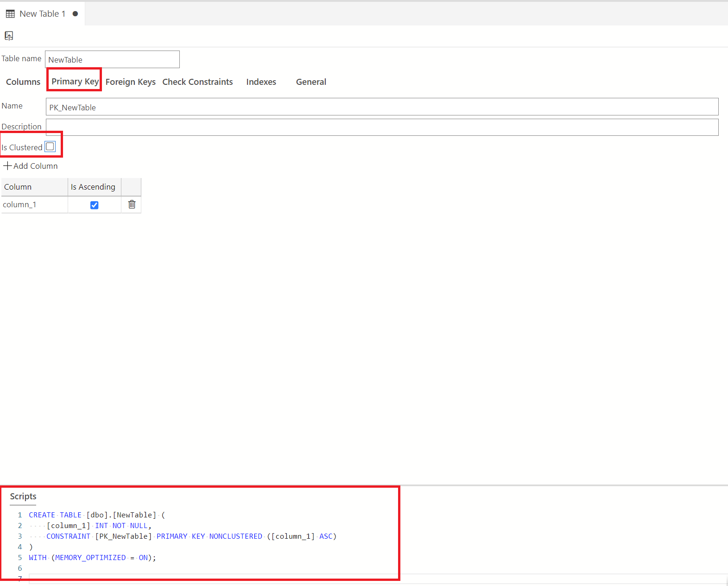This screenshot has width=728, height=586.
Task: Click the publish changes toolbar icon
Action: (9, 36)
